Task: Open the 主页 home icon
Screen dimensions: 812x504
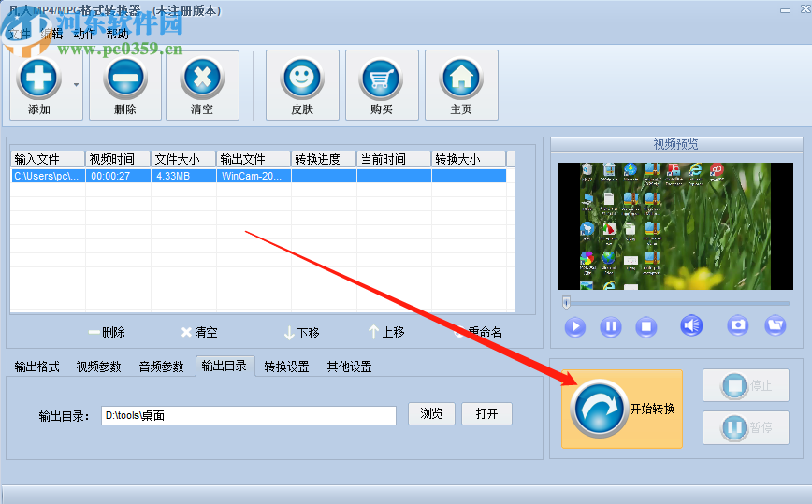Action: point(461,85)
